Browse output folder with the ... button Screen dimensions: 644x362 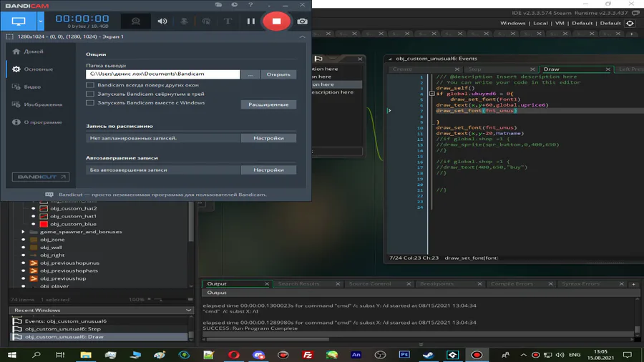click(x=250, y=74)
